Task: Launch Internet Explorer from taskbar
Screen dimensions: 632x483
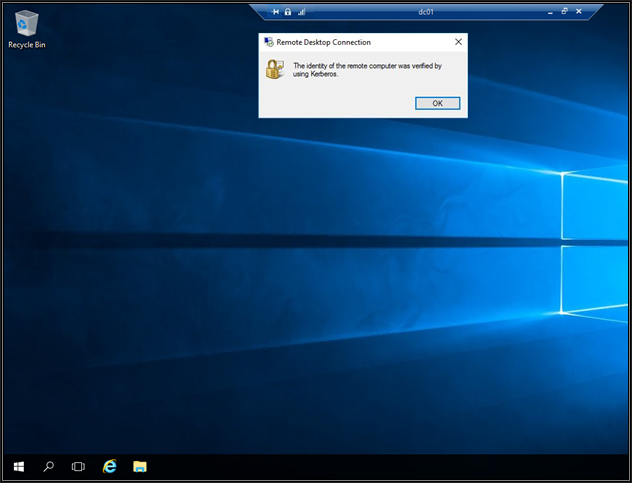Action: pyautogui.click(x=110, y=466)
